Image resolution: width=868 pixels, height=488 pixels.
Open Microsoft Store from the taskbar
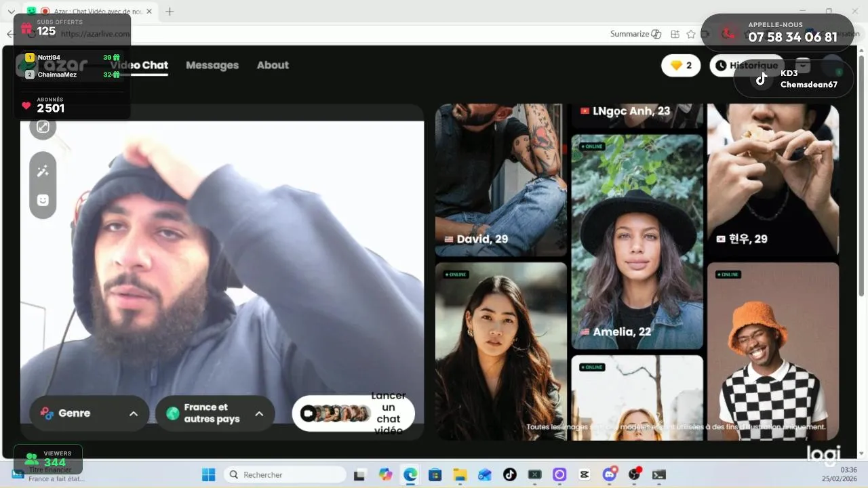pos(435,474)
